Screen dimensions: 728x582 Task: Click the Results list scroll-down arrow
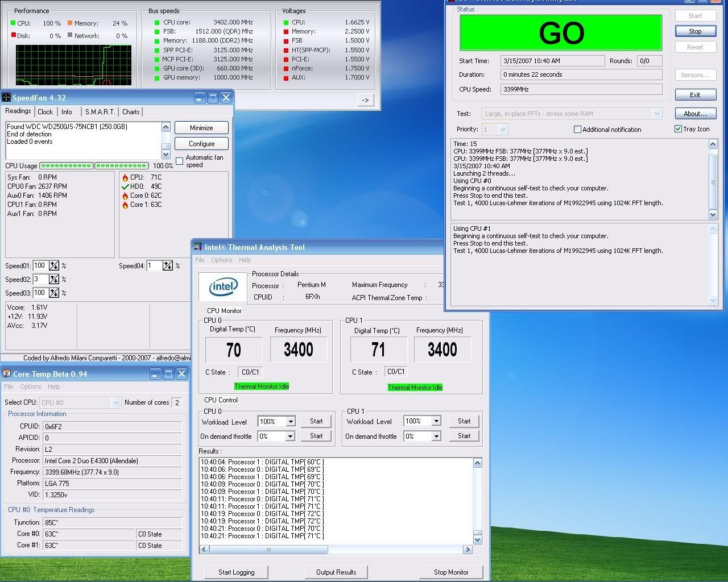pyautogui.click(x=477, y=539)
